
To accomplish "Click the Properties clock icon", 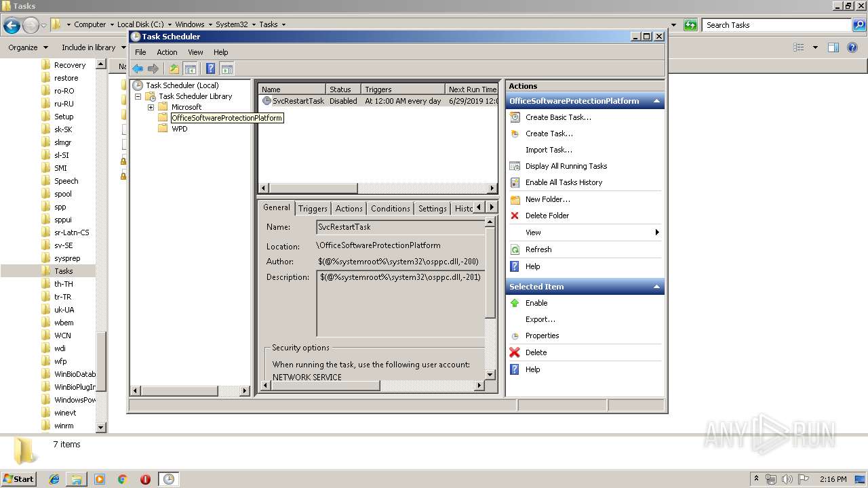I will pos(515,335).
